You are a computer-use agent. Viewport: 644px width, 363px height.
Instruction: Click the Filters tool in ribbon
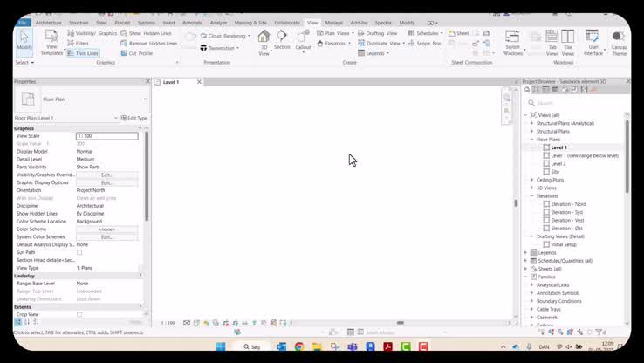click(78, 43)
